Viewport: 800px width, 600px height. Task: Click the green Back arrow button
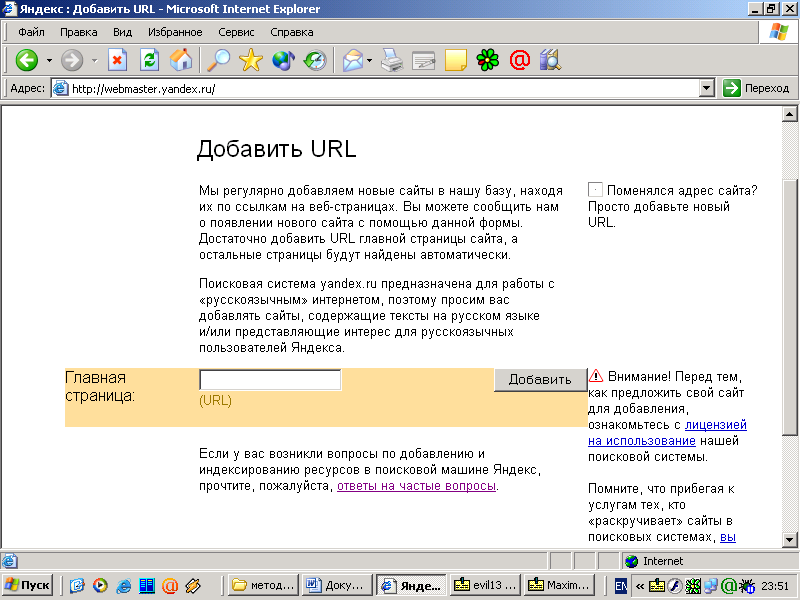pyautogui.click(x=27, y=61)
